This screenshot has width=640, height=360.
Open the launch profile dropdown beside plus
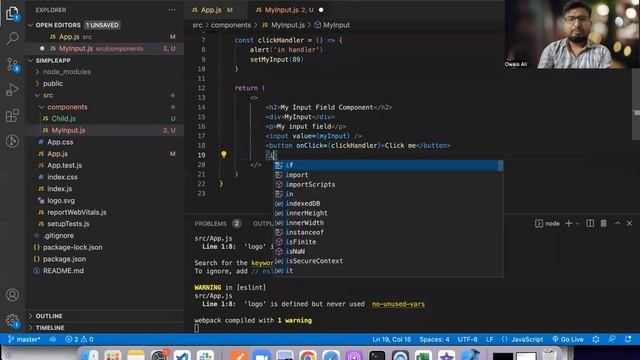click(578, 224)
